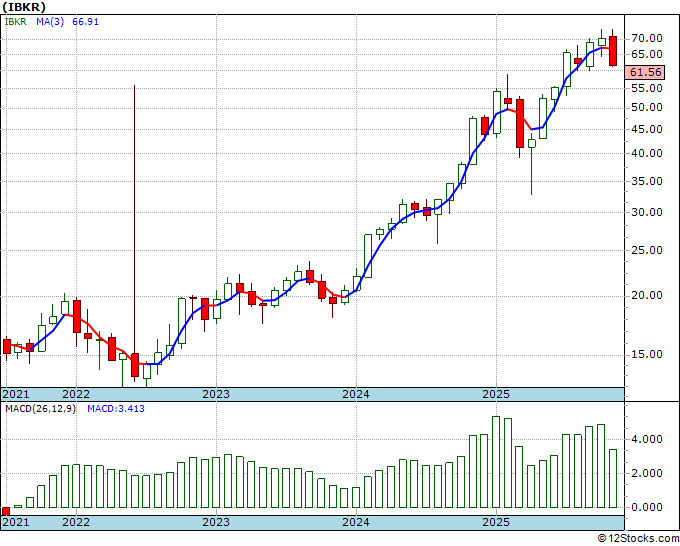Click the MA(3) indicator label
680x546 pixels.
tap(50, 22)
